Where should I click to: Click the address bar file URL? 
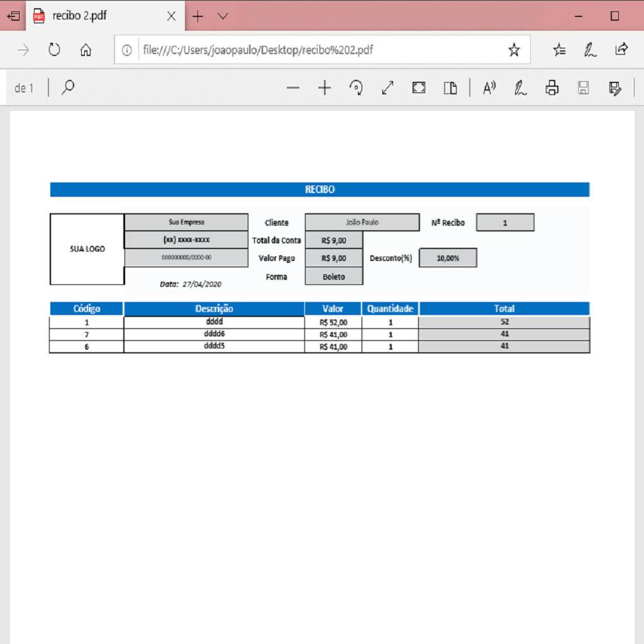[x=258, y=50]
